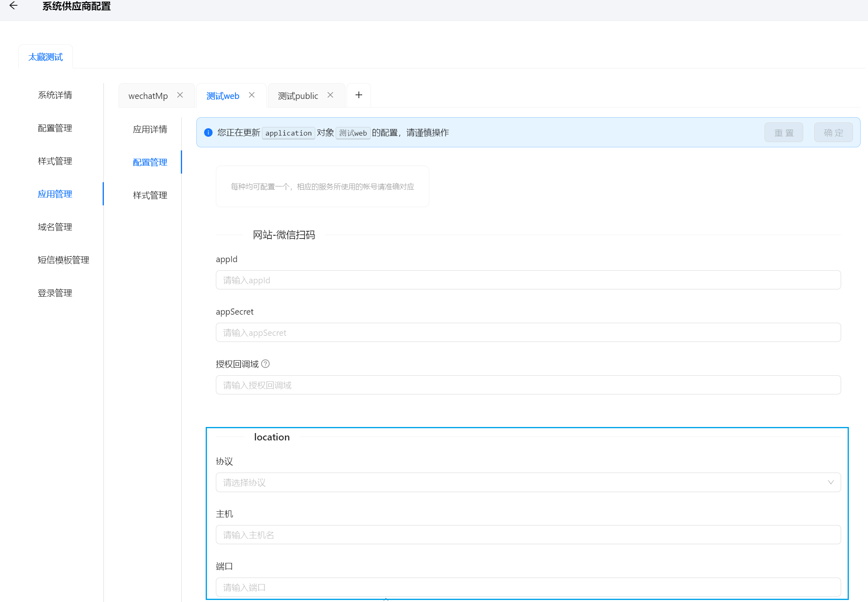Viewport: 868px width, 602px height.
Task: Select 应用详情 in the sub-menu
Action: pyautogui.click(x=150, y=129)
